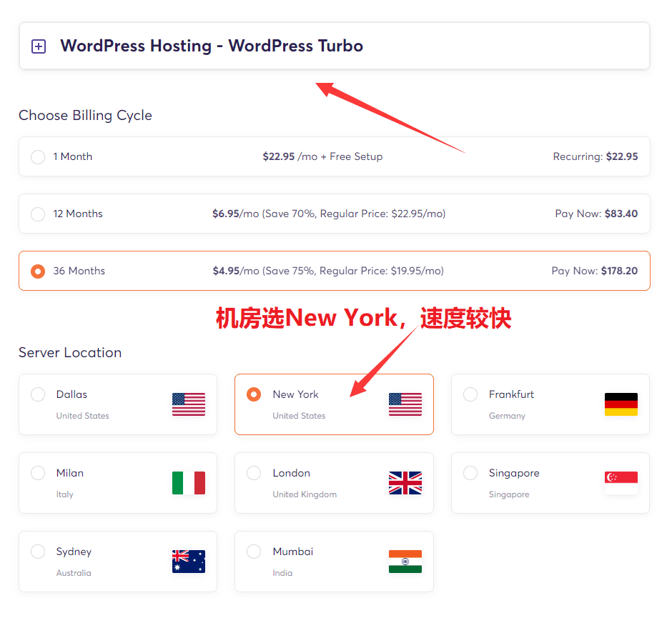Click the 'New York' city name
Viewport: 672px width, 618px height.
296,394
